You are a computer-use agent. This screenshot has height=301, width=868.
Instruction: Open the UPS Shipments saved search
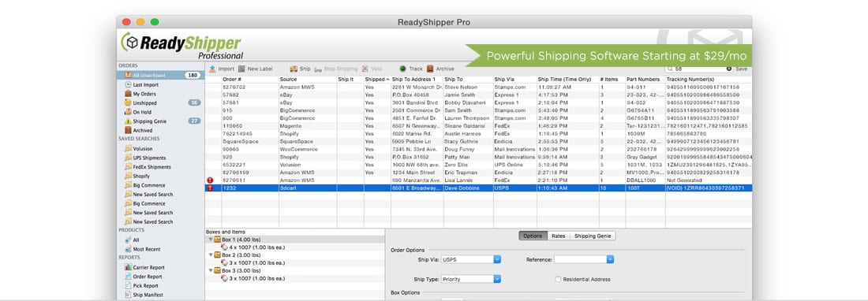tap(149, 158)
